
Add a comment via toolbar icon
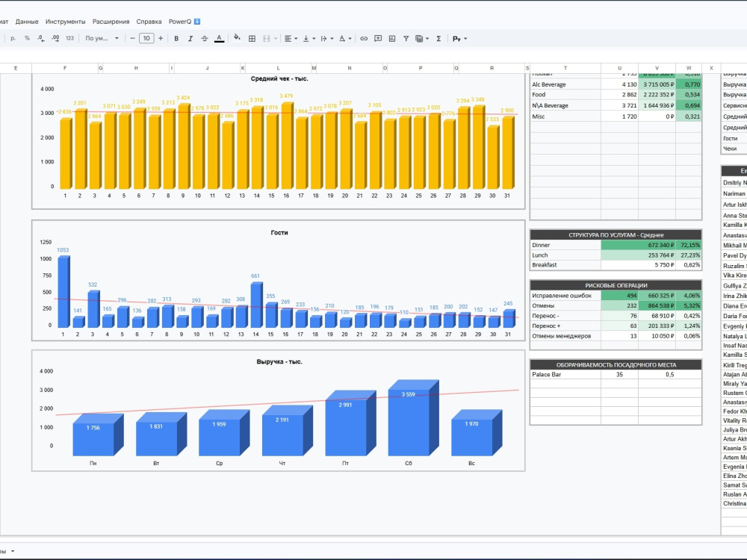coord(378,39)
